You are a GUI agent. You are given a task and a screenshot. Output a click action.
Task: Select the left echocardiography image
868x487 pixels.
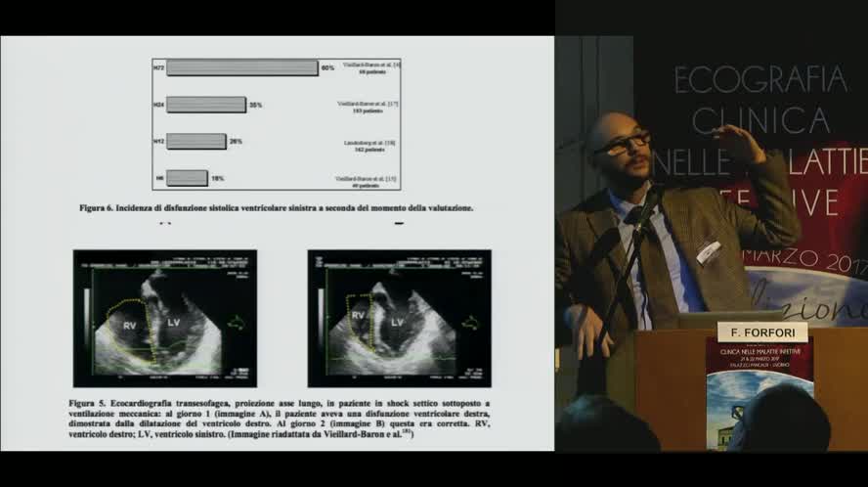(x=164, y=318)
